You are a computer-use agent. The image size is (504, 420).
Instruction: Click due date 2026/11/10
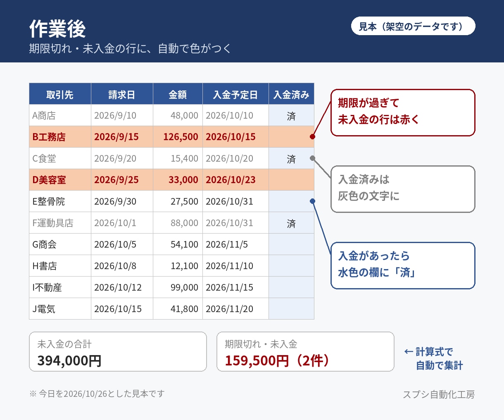[x=235, y=266]
